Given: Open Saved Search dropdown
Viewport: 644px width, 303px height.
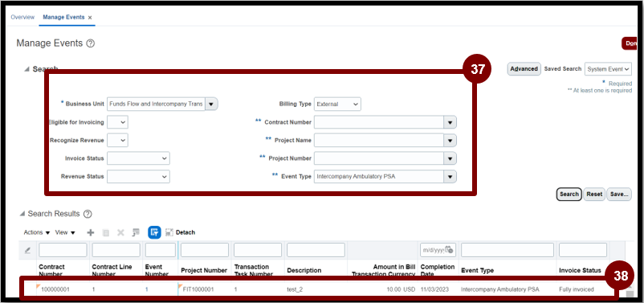Looking at the screenshot, I should pyautogui.click(x=608, y=69).
